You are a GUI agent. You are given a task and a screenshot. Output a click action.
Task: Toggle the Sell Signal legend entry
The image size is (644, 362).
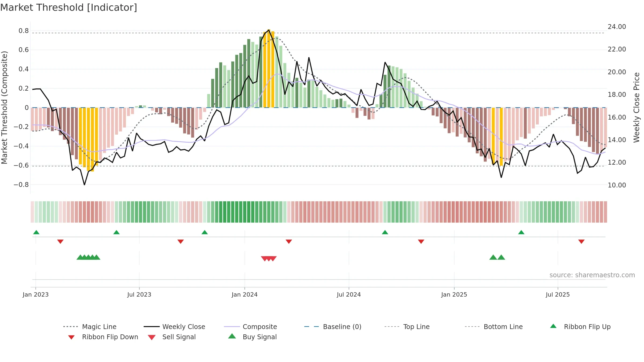tap(172, 337)
